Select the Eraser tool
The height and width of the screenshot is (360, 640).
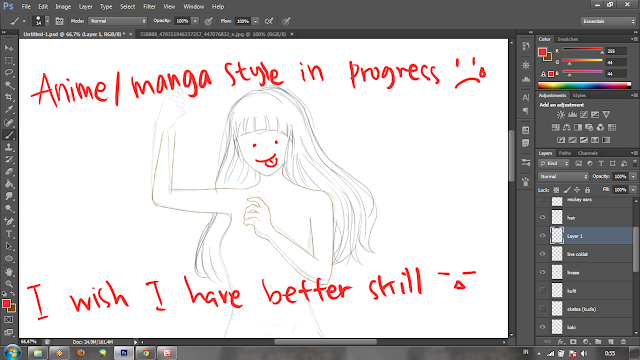click(x=9, y=171)
